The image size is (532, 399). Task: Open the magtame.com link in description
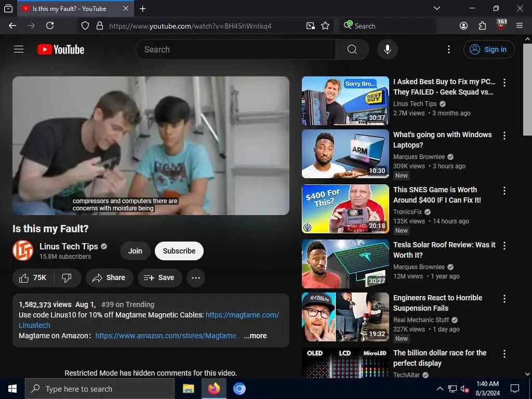click(x=242, y=315)
